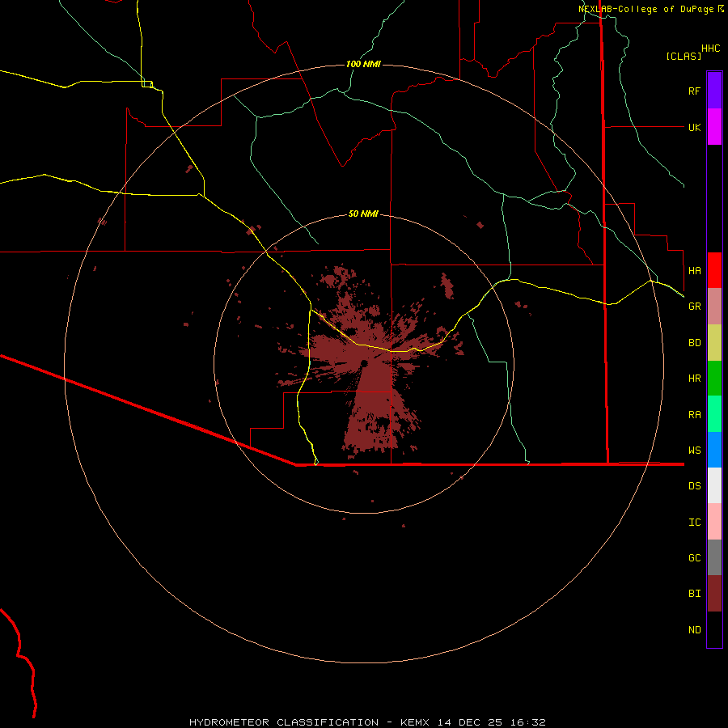Click the [CLAS] legend units label
The image size is (728, 728).
tap(684, 56)
